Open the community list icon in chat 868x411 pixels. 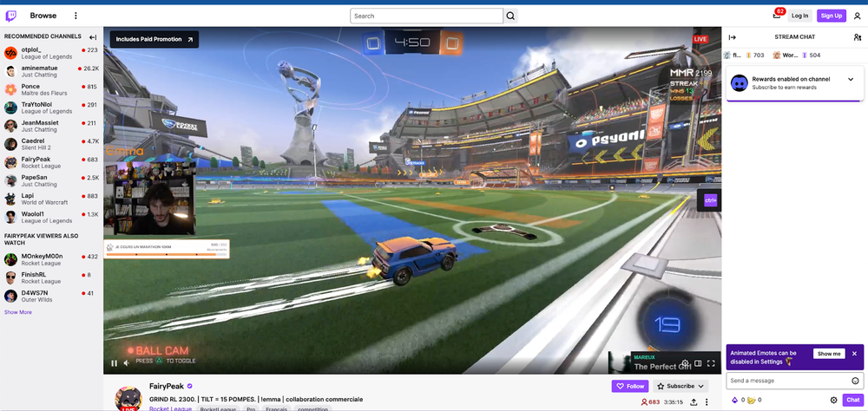coord(858,37)
